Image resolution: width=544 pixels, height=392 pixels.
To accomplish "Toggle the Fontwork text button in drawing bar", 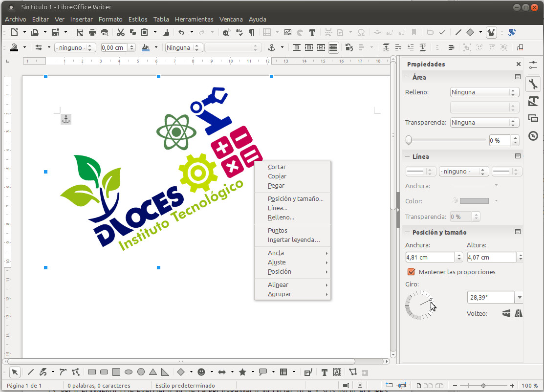I will (337, 372).
